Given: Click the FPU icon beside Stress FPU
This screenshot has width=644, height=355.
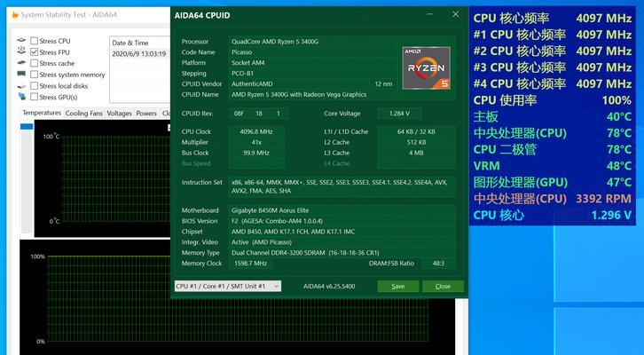Looking at the screenshot, I should 22,51.
